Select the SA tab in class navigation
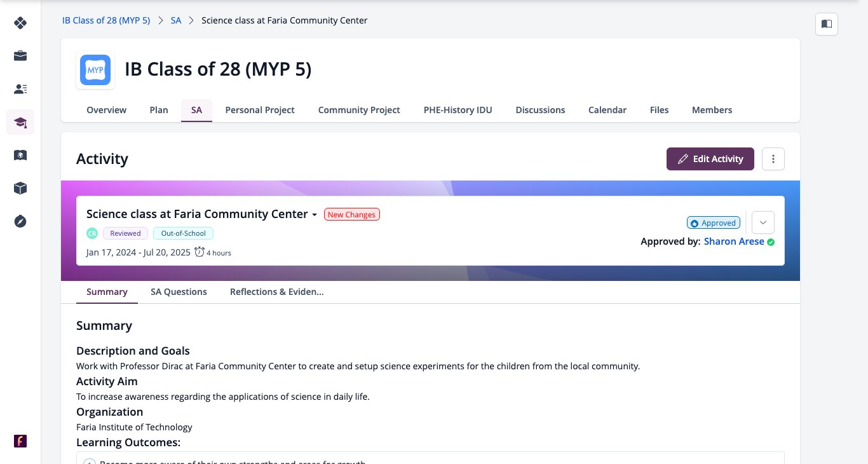Viewport: 868px width, 464px height. (196, 110)
